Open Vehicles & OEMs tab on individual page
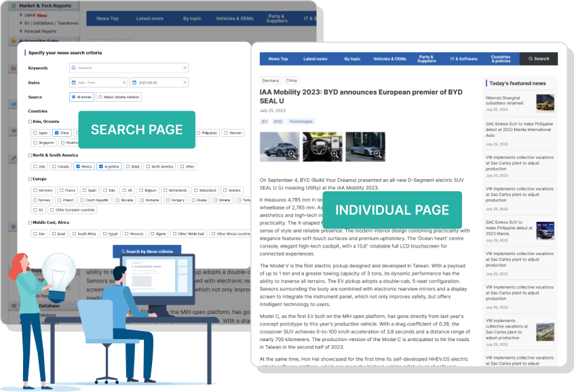Screen dimensions: 574x392 [x=390, y=59]
